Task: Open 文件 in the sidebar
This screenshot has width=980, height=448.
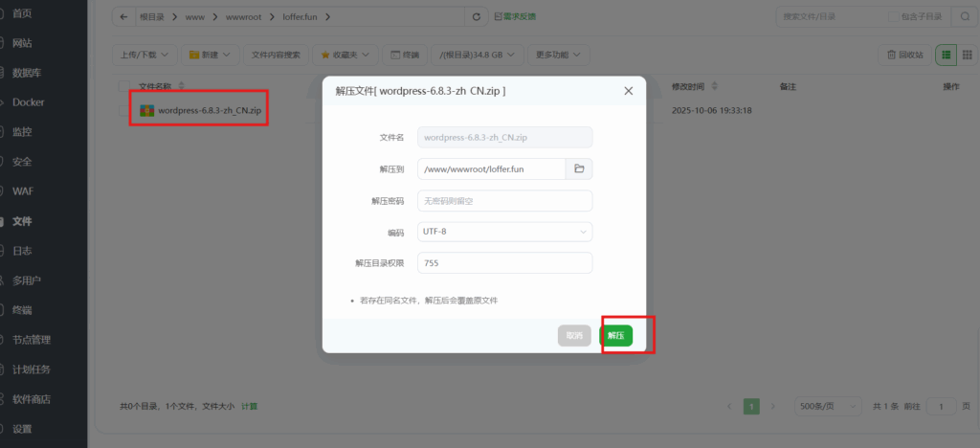Action: [x=23, y=221]
